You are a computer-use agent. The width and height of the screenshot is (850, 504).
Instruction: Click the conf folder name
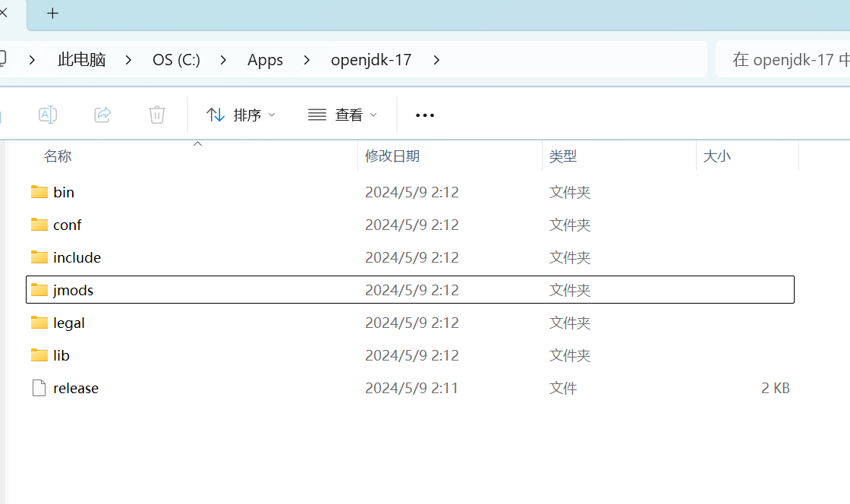[x=68, y=225]
